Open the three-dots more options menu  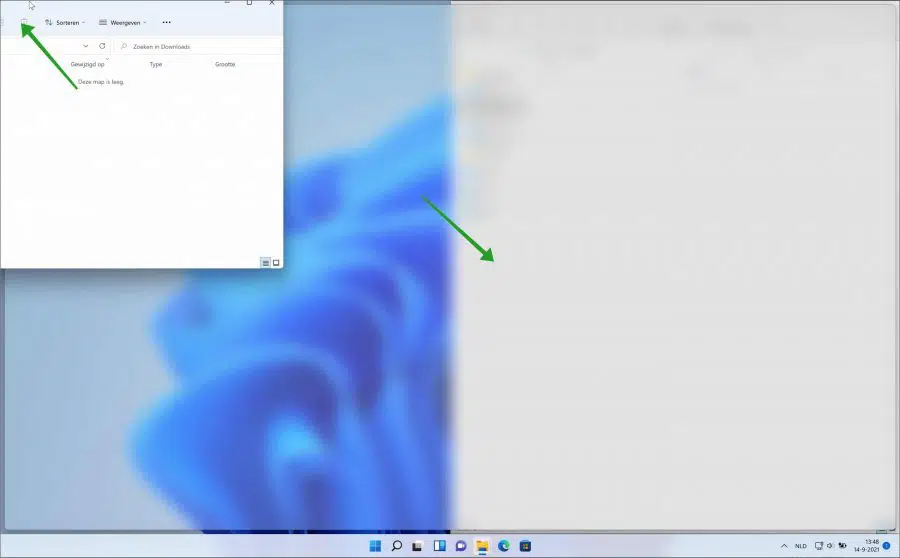(x=166, y=22)
